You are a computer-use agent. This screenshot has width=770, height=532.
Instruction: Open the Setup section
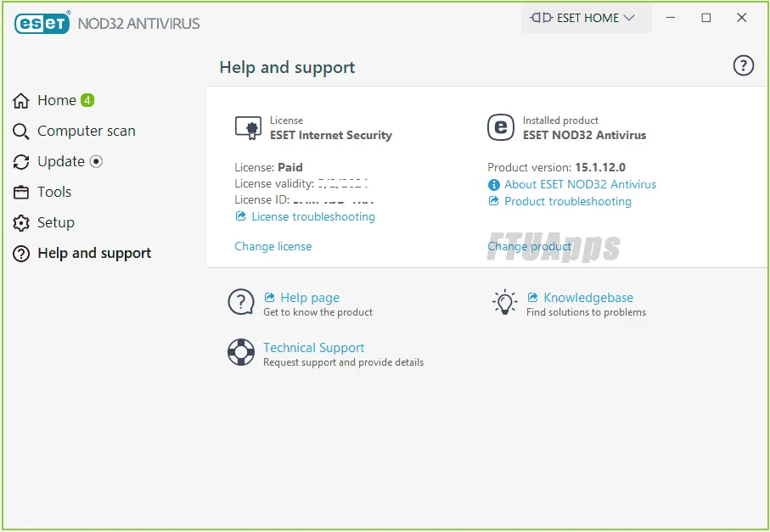(x=56, y=223)
